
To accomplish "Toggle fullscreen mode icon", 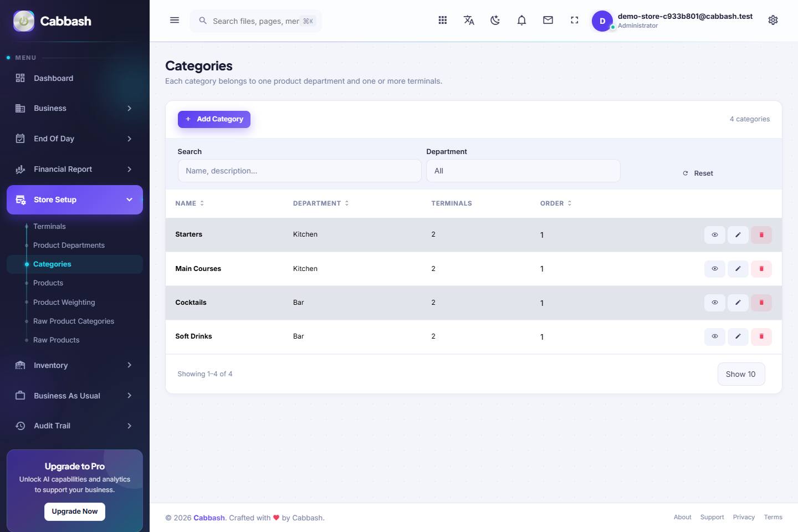I will pos(575,21).
